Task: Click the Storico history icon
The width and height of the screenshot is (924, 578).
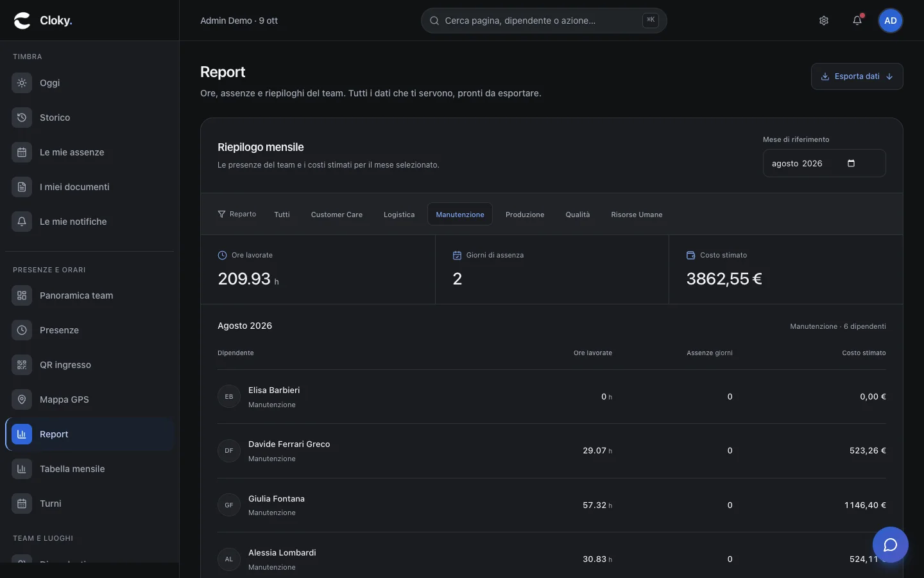Action: 22,118
